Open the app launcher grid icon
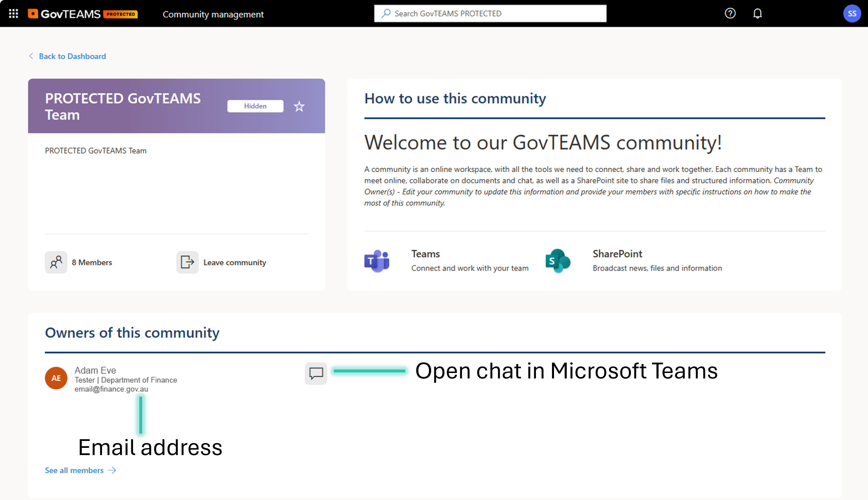 point(13,14)
